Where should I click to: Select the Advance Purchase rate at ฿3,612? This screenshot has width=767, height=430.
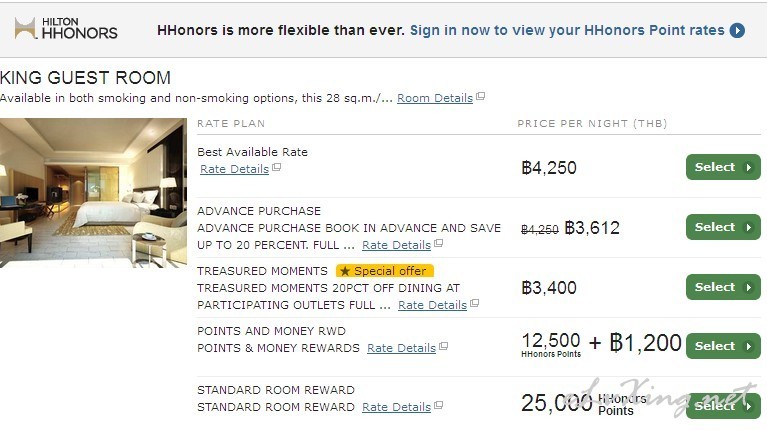click(723, 227)
